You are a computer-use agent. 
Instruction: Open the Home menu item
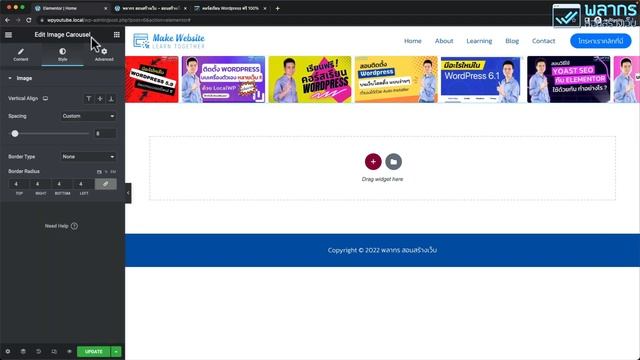(413, 41)
